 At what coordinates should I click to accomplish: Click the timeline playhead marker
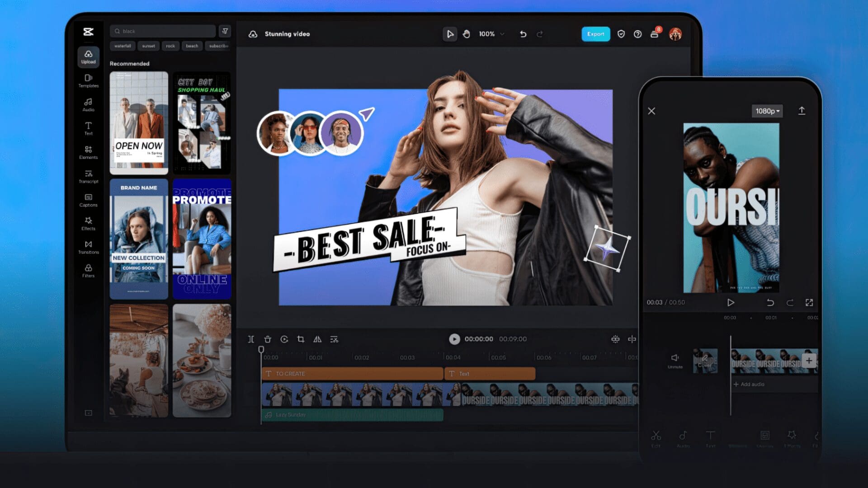(x=261, y=349)
